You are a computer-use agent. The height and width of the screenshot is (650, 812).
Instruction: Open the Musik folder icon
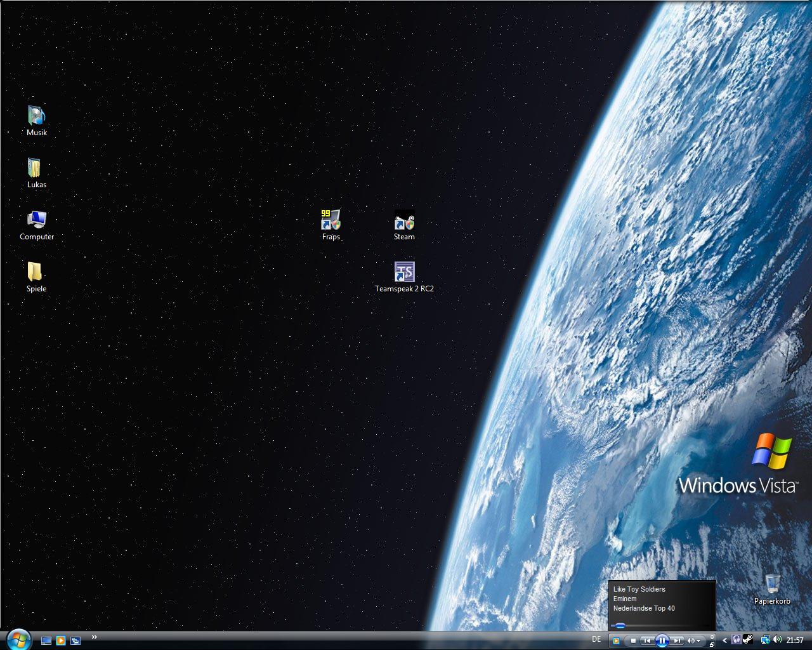tap(37, 116)
